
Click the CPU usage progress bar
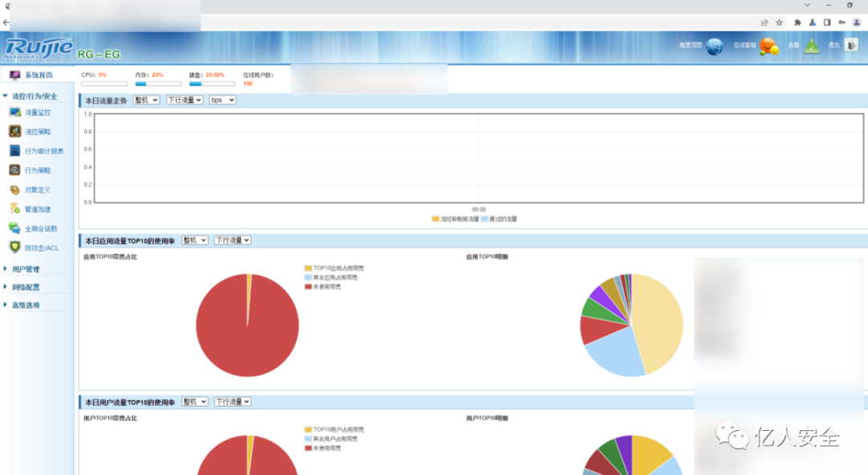pos(104,84)
